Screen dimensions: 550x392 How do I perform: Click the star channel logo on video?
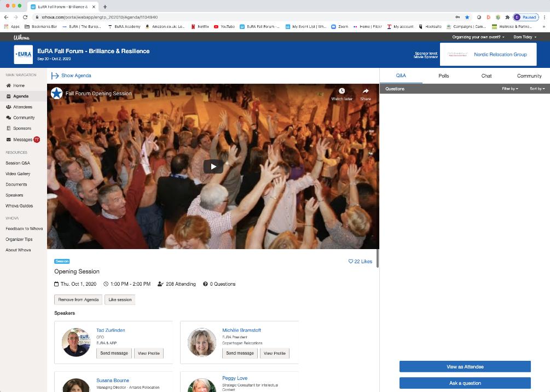56,94
